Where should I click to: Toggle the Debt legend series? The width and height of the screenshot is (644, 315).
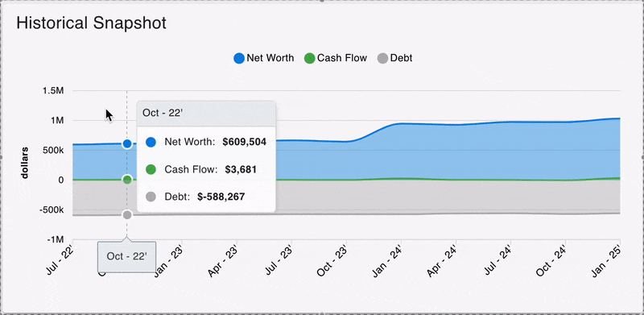click(x=394, y=58)
